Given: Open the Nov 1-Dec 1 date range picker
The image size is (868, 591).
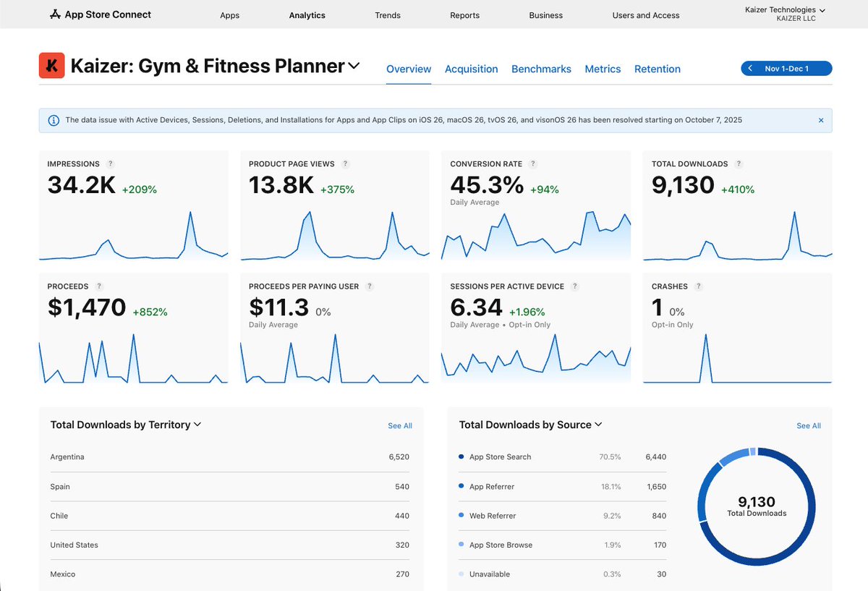Looking at the screenshot, I should 787,69.
